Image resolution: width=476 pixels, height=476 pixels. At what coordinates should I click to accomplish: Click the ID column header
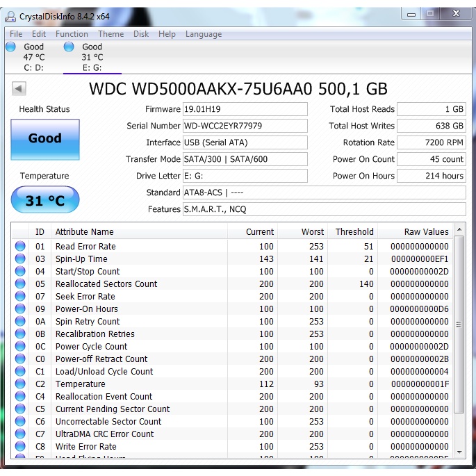point(40,232)
